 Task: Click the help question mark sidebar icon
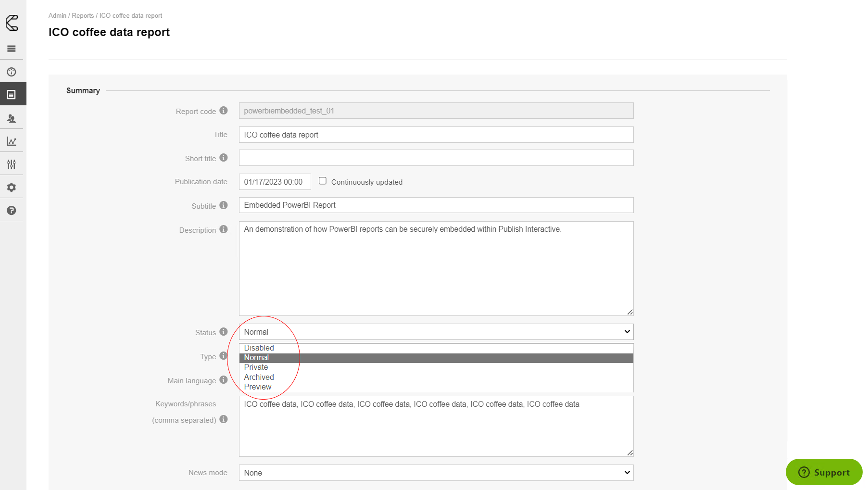[12, 211]
